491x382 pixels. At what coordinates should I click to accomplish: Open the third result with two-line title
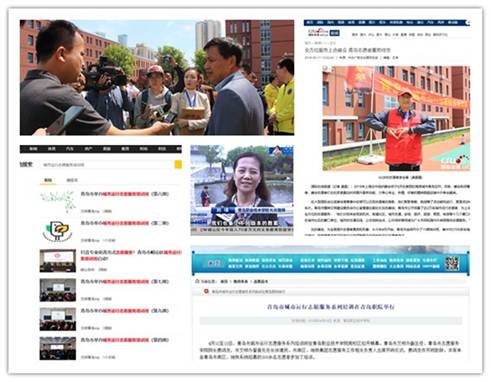pyautogui.click(x=131, y=255)
